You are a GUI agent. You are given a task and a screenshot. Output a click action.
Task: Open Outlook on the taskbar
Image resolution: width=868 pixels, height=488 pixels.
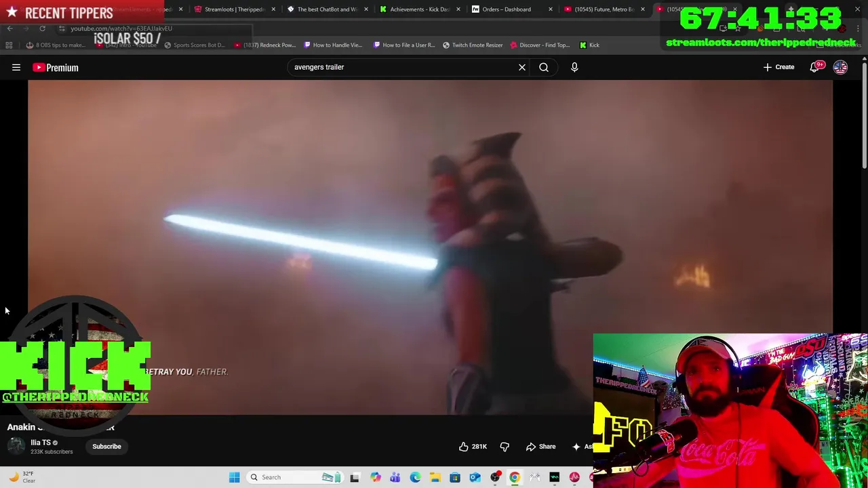[475, 477]
